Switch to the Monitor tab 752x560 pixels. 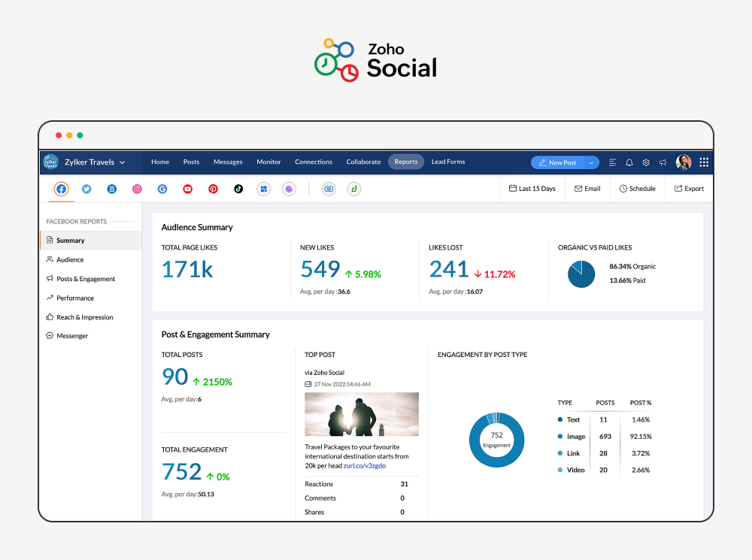(268, 162)
